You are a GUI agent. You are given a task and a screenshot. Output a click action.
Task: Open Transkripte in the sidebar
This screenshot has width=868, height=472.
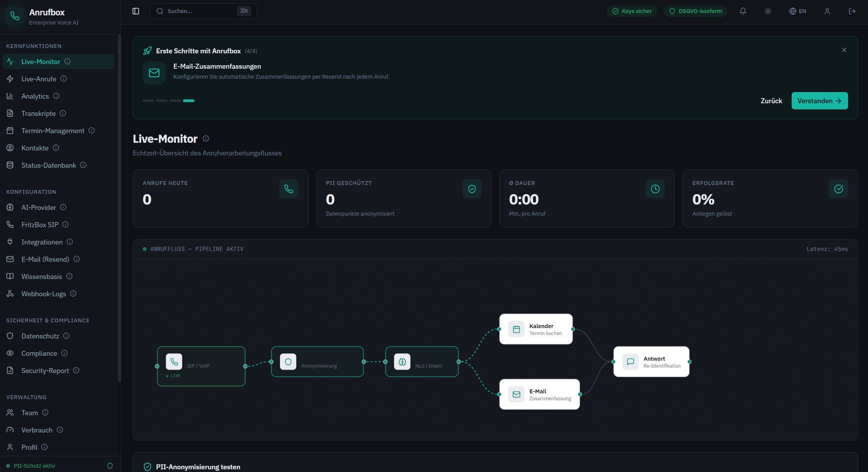[58, 113]
